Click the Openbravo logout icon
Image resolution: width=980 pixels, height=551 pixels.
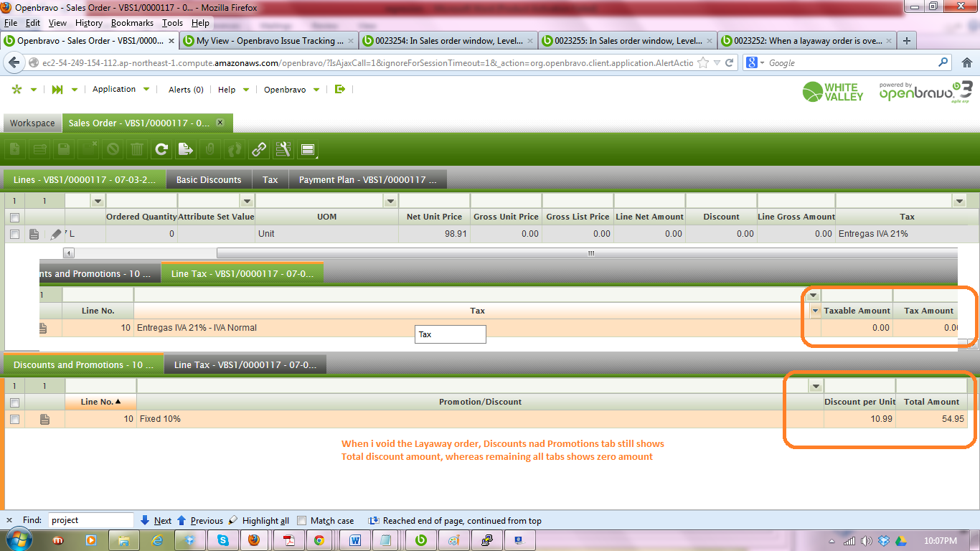click(340, 90)
